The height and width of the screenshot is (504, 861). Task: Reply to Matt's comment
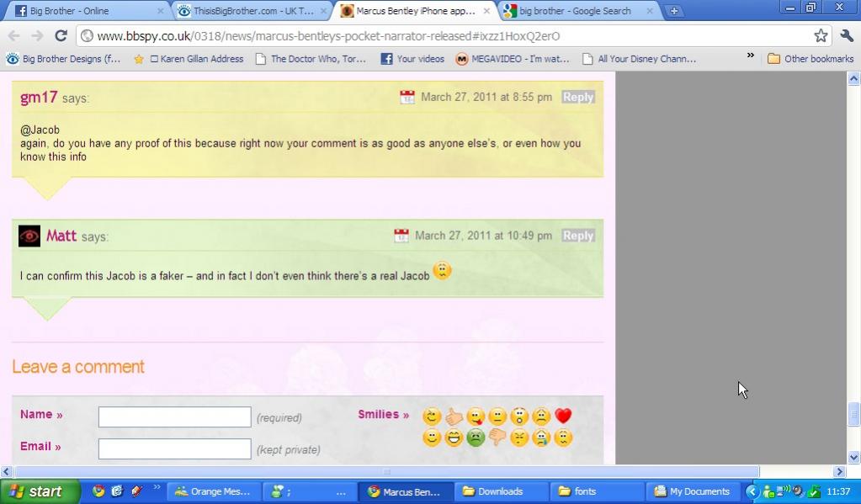[x=578, y=236]
